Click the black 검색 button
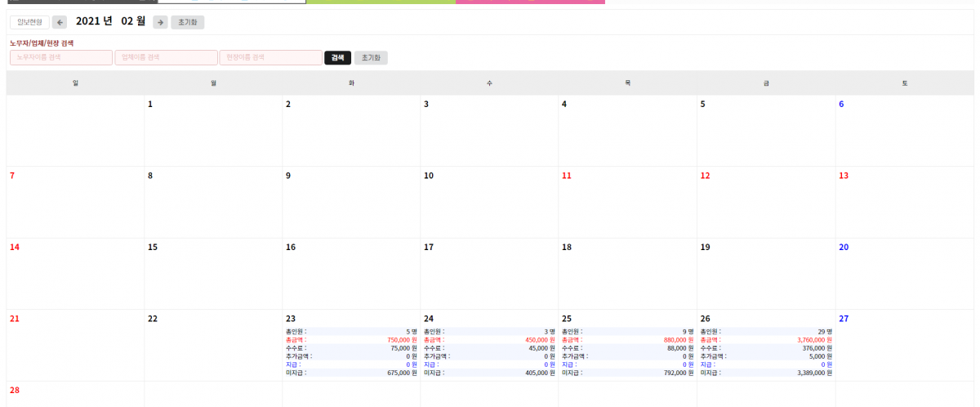 [x=337, y=58]
